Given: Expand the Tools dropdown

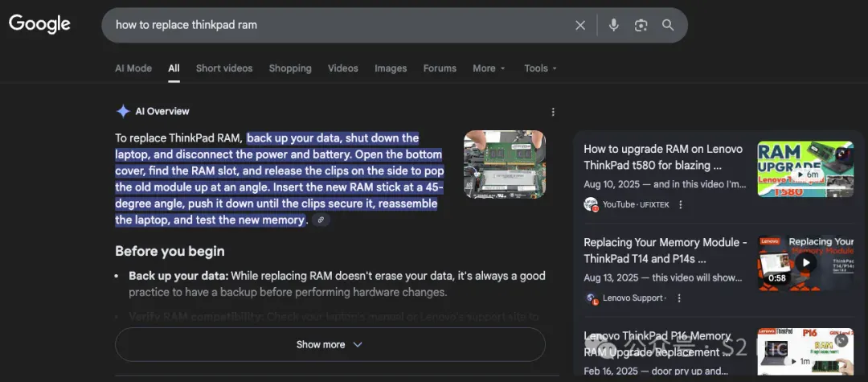Looking at the screenshot, I should click(x=540, y=68).
